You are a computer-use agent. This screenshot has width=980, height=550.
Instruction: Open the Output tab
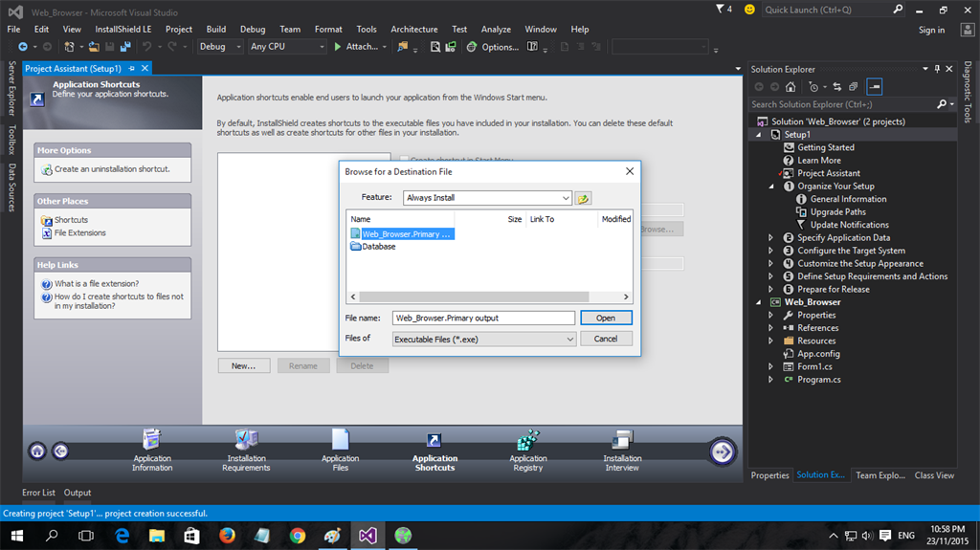pyautogui.click(x=78, y=493)
